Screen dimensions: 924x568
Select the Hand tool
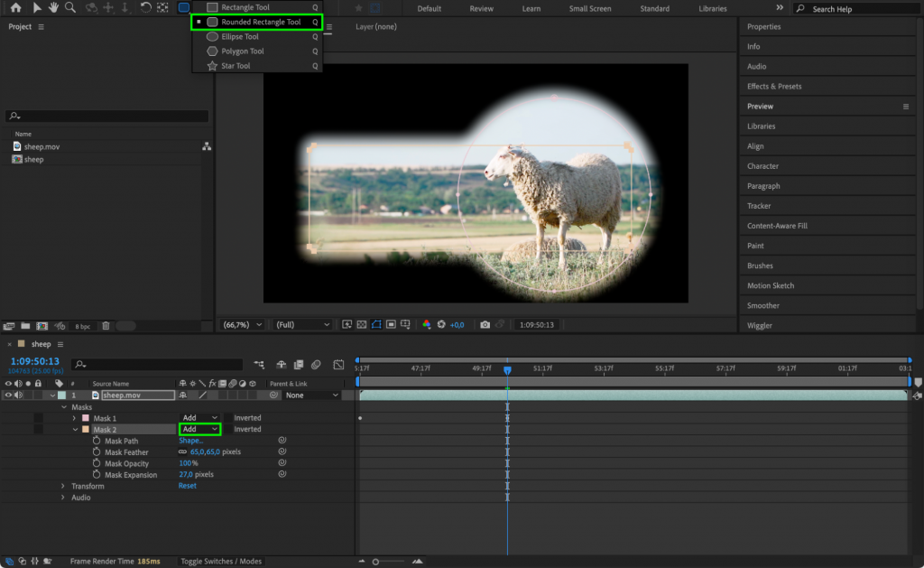[54, 8]
